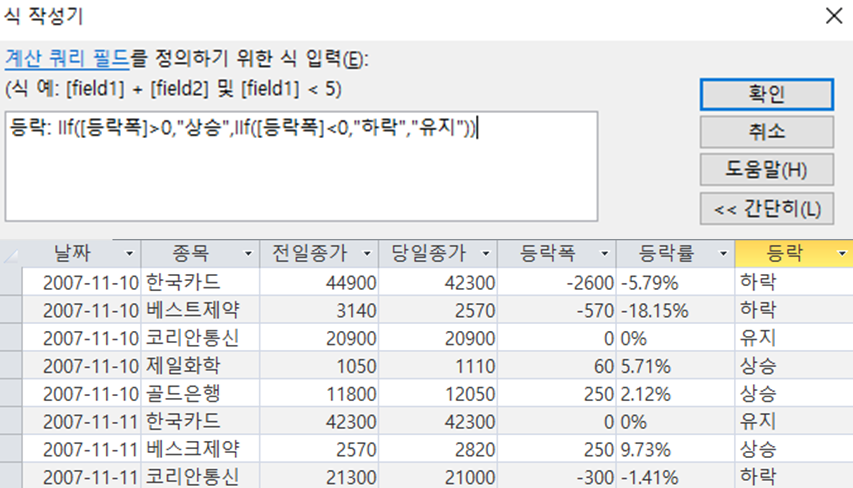Select the 종목 column header

(x=200, y=254)
